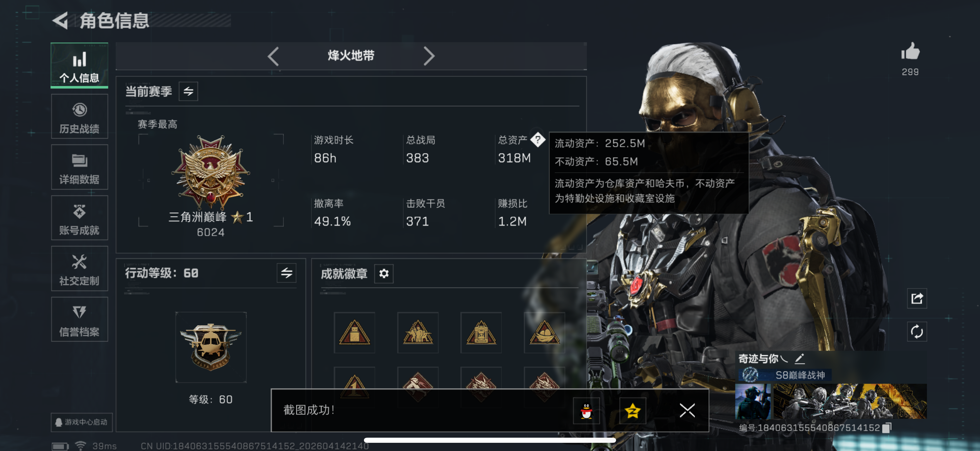
Task: Dismiss the 截图成功 notification
Action: click(687, 411)
